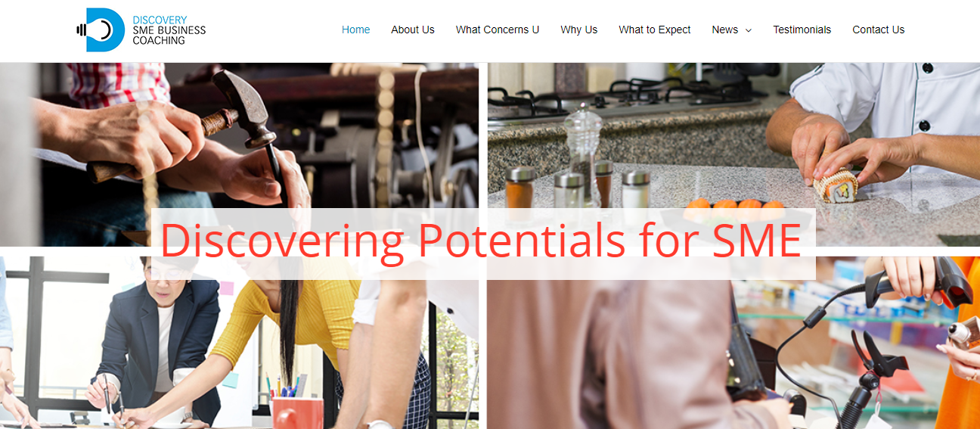Viewport: 980px width, 429px height.
Task: Click the red pencil cup in meeting photo
Action: pyautogui.click(x=296, y=412)
